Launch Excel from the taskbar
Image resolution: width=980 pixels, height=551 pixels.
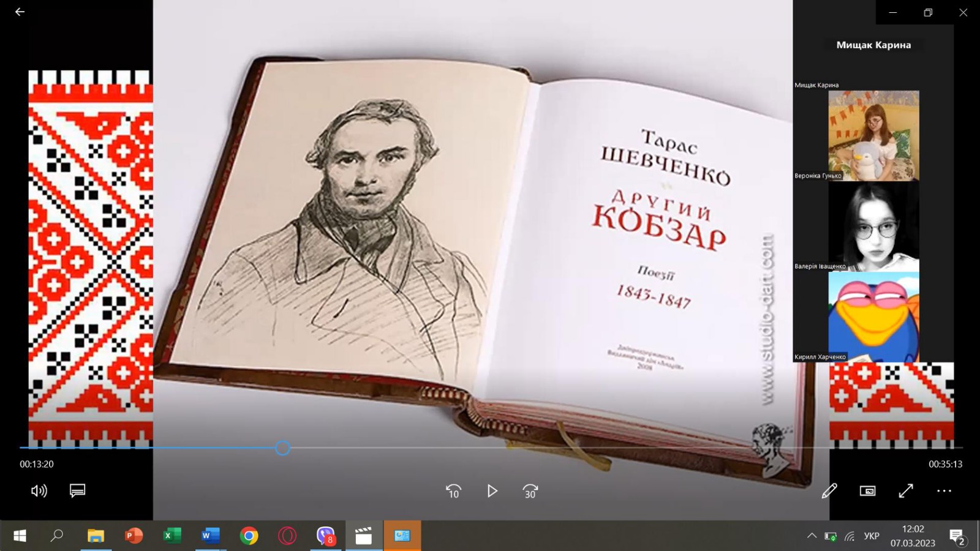tap(172, 536)
